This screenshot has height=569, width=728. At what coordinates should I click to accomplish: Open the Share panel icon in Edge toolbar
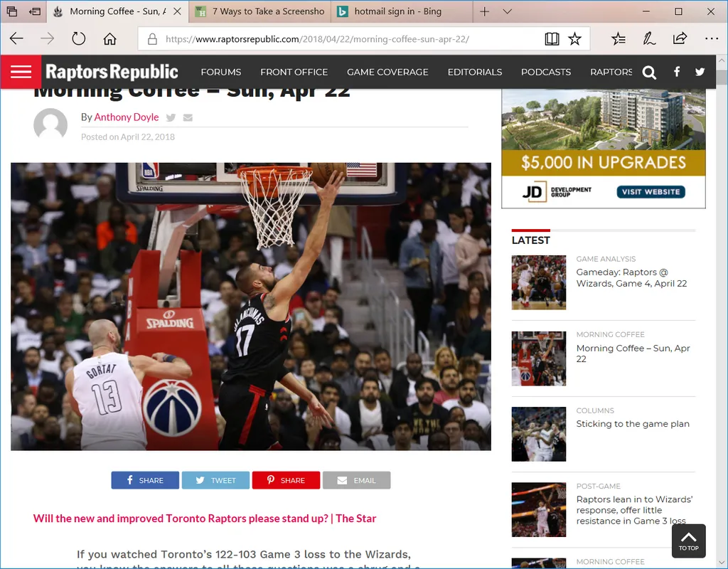(680, 39)
